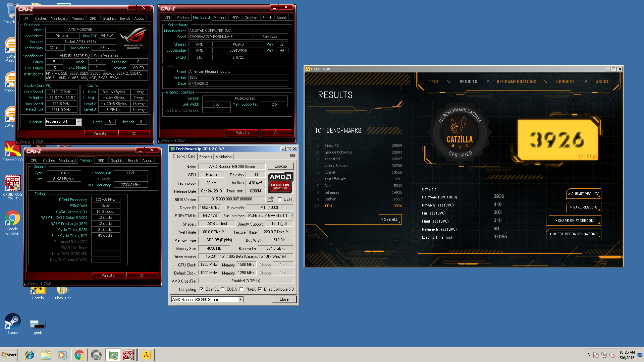This screenshot has width=644, height=362.
Task: Open the Steam desktop icon
Action: (12, 324)
